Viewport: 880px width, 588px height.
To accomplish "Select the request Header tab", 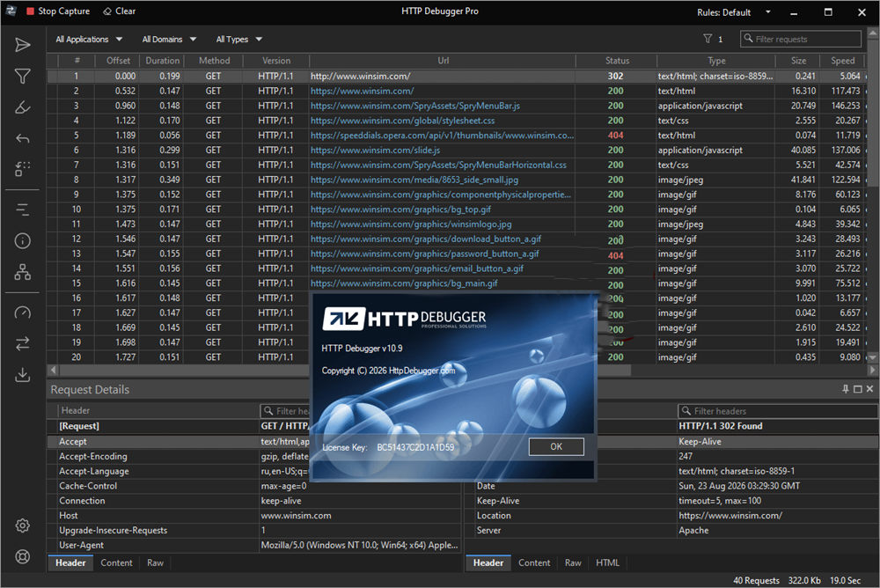I will pyautogui.click(x=70, y=562).
